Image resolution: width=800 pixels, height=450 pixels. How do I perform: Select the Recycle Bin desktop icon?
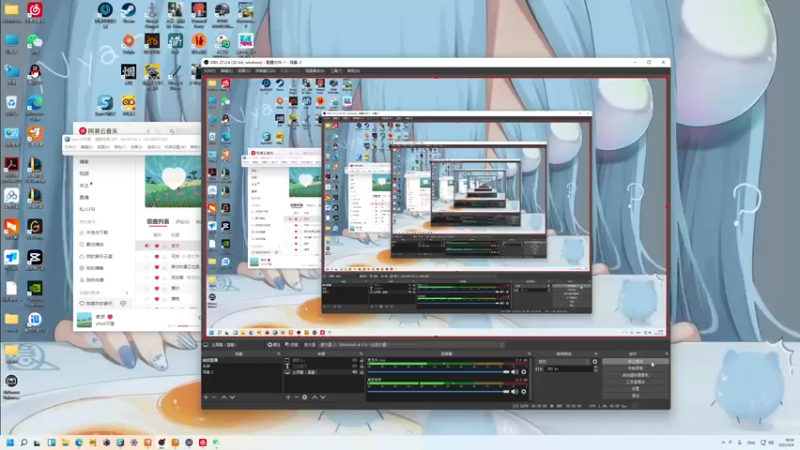click(x=11, y=106)
